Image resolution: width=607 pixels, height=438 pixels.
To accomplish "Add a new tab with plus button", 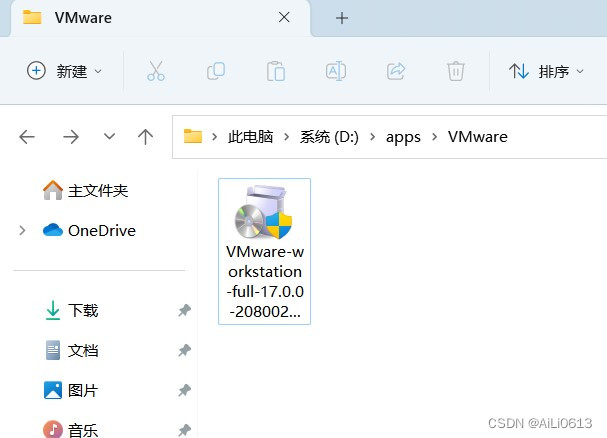I will coord(342,18).
